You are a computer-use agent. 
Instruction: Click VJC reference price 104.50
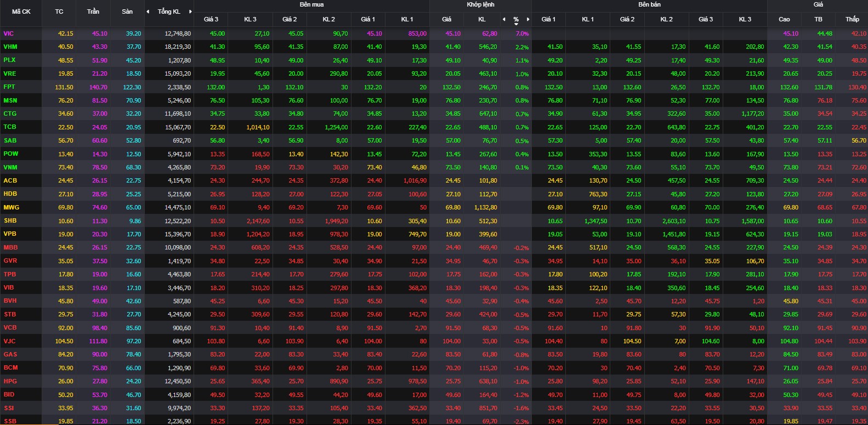tap(64, 341)
